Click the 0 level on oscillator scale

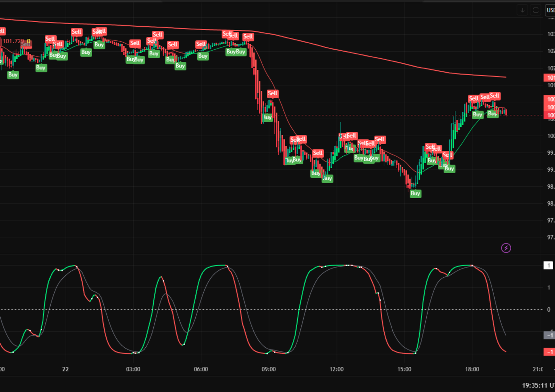(548, 310)
